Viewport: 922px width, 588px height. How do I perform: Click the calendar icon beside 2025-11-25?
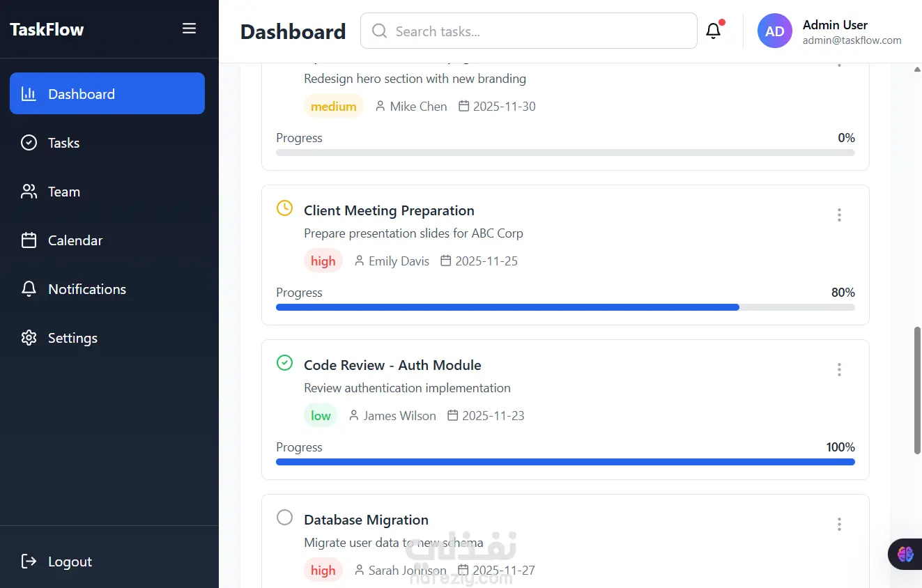coord(446,261)
